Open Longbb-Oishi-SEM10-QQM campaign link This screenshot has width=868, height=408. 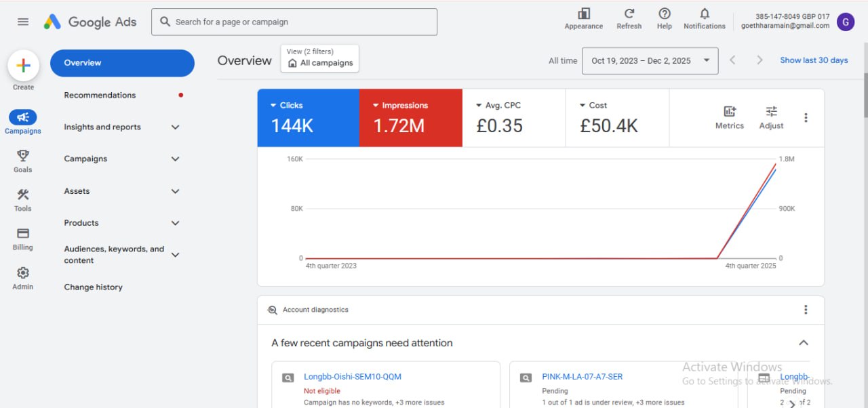click(353, 377)
